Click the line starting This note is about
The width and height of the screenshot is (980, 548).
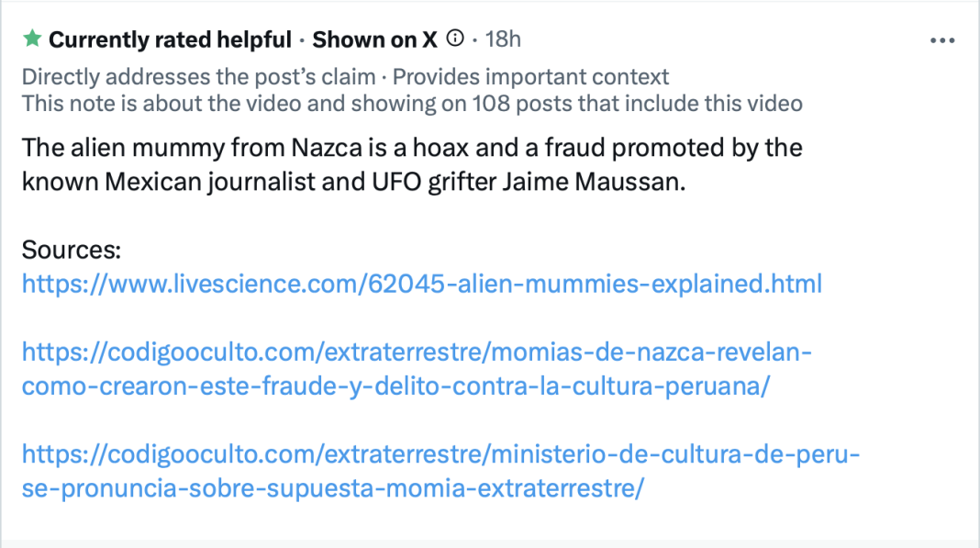click(412, 103)
